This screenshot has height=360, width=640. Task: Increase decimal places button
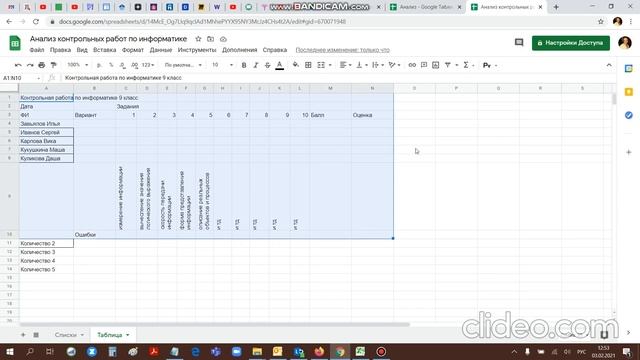pyautogui.click(x=134, y=65)
